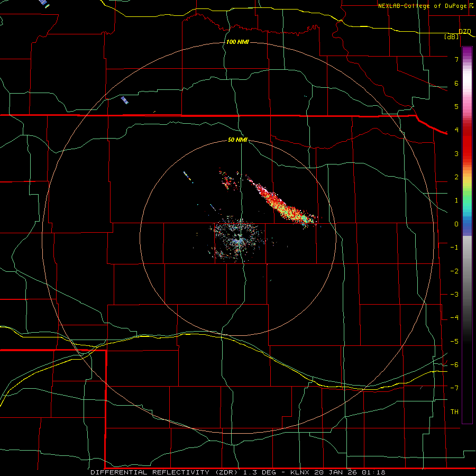Click the 0 dB tick label on scale
This screenshot has height=476, width=476.
456,224
